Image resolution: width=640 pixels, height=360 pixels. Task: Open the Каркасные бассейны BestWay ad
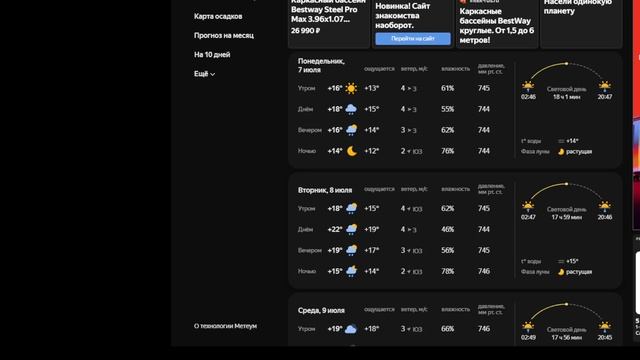tap(497, 26)
